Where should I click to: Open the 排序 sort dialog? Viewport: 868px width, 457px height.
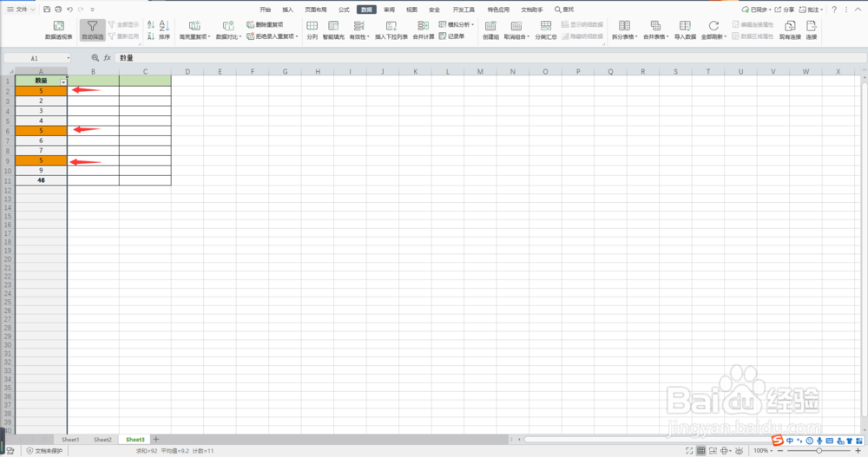(x=164, y=29)
